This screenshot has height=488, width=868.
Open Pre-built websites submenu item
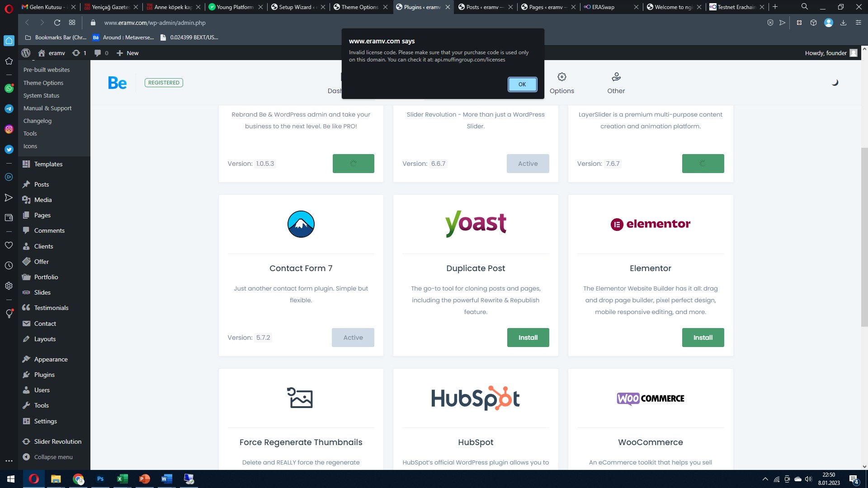[x=47, y=70]
